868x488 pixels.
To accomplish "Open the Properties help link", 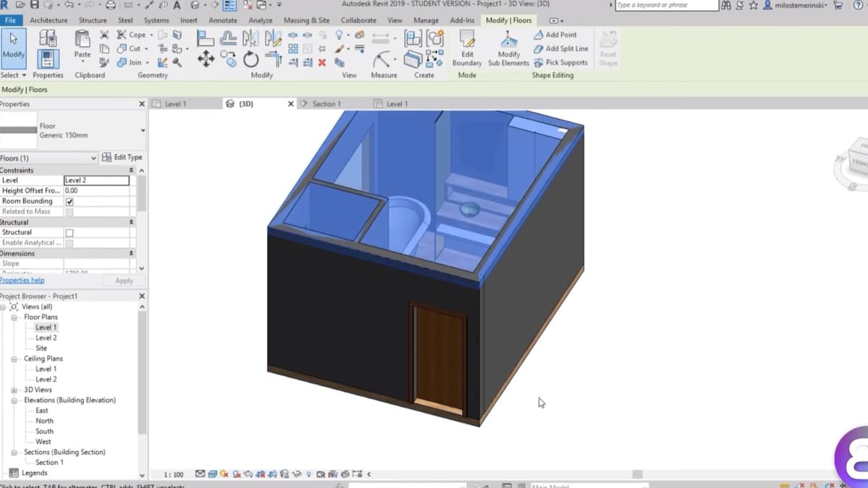I will (22, 281).
